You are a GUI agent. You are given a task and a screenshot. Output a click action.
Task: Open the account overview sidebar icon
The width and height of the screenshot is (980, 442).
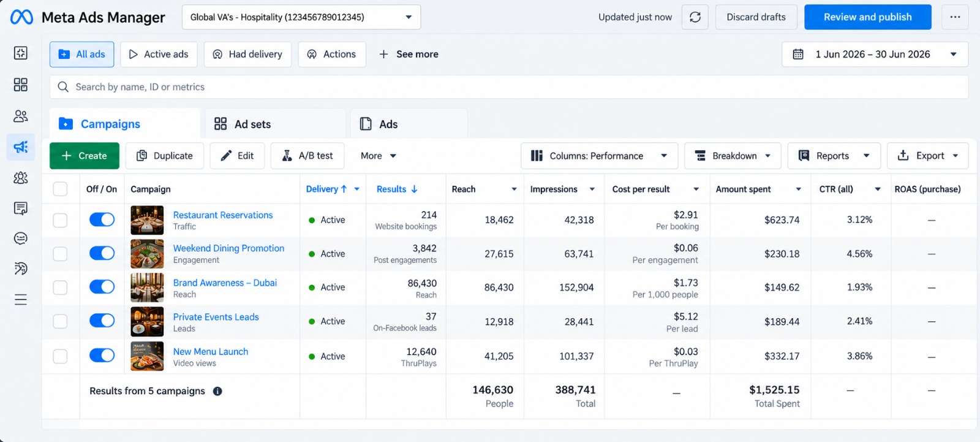[21, 53]
